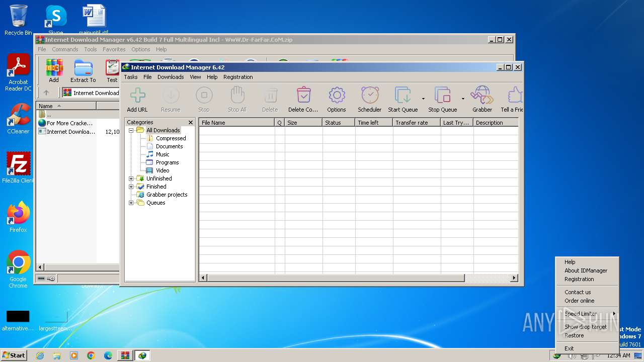
Task: Open WinRAR Favorites menu
Action: coord(114,49)
